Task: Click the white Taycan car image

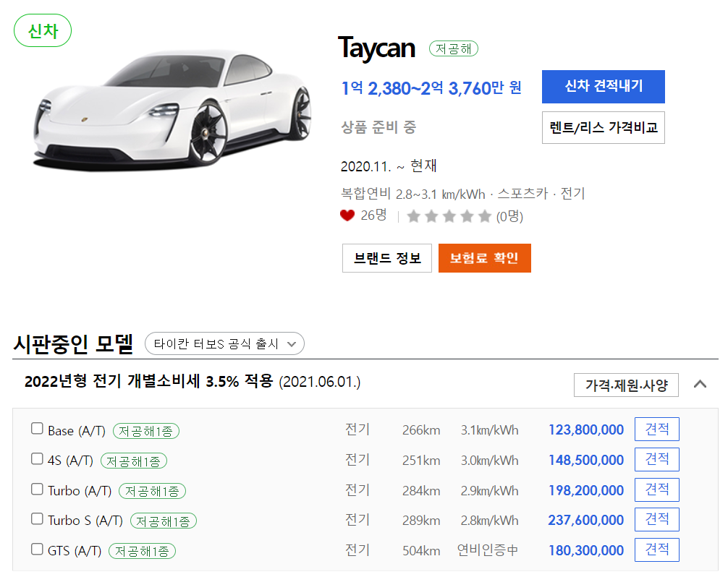Action: [172, 109]
